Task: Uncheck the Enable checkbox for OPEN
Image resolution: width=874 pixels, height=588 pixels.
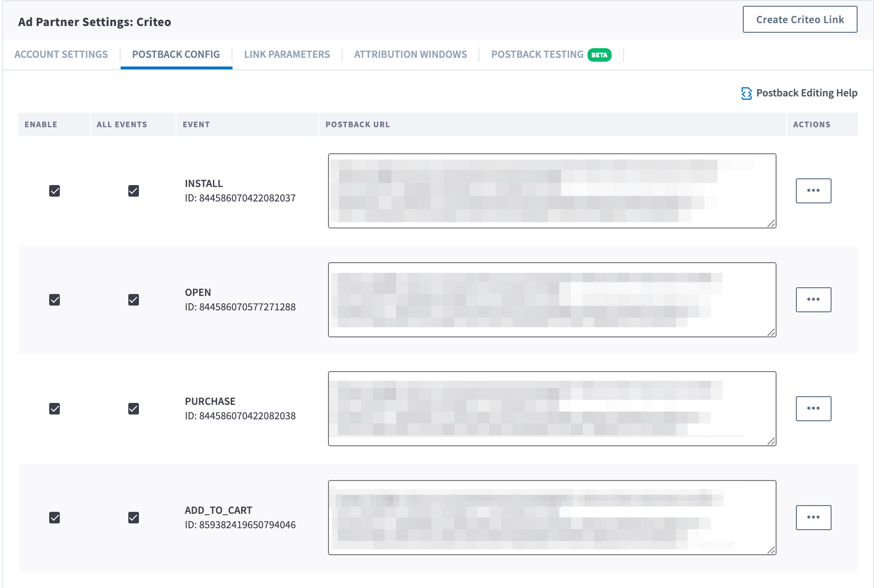Action: (55, 300)
